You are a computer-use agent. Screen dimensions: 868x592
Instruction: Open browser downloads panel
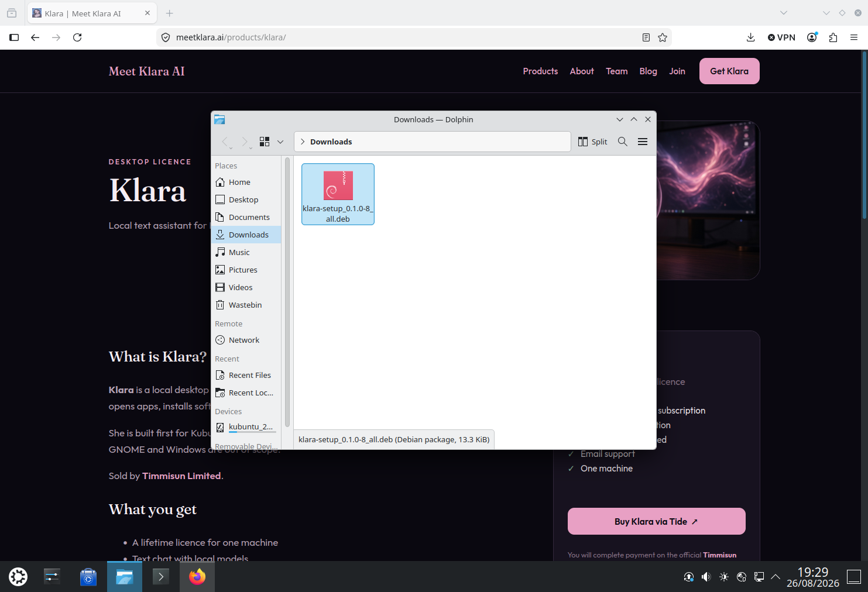(751, 37)
